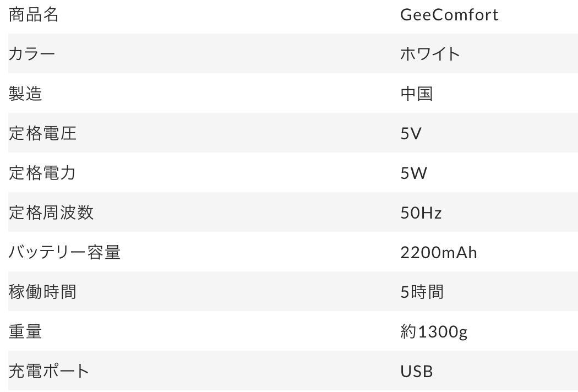Screen dimensions: 578x392
Task: Select the ホワイト color value
Action: [430, 54]
